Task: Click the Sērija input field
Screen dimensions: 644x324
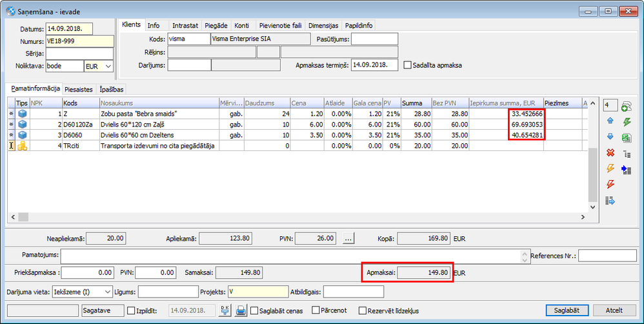Action: pyautogui.click(x=79, y=54)
